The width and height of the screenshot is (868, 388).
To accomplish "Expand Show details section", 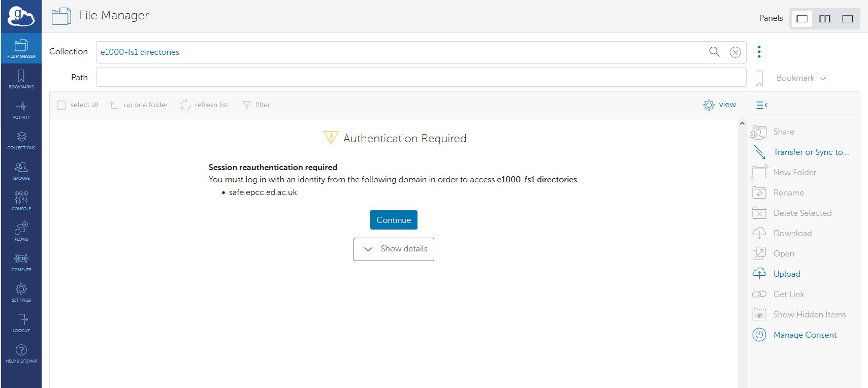I will [x=394, y=249].
